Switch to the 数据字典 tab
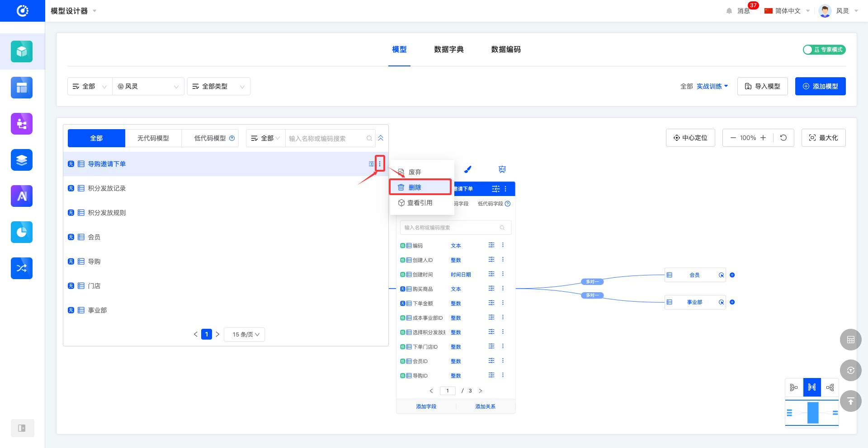Image resolution: width=868 pixels, height=448 pixels. point(449,49)
